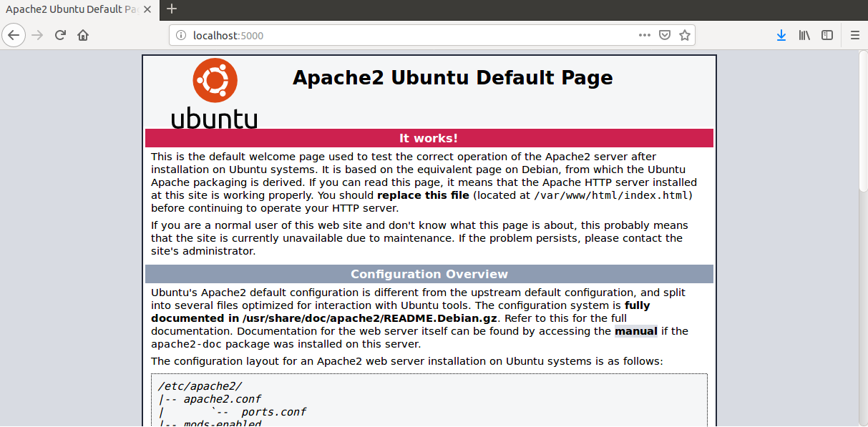Click the "Configuration Overview" section header

[x=429, y=274]
